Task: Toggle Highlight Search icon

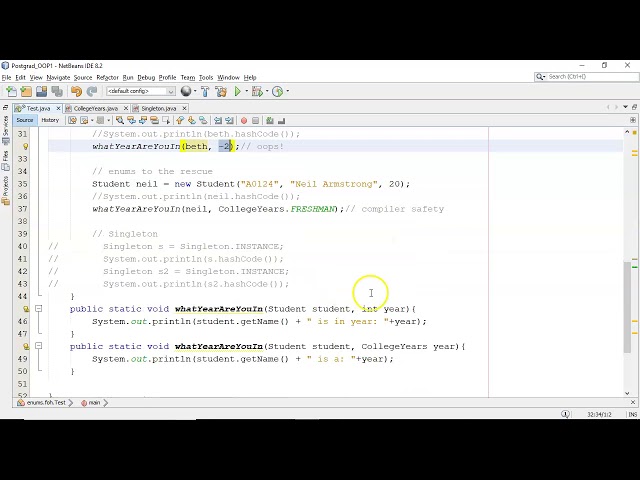Action: coord(154,120)
